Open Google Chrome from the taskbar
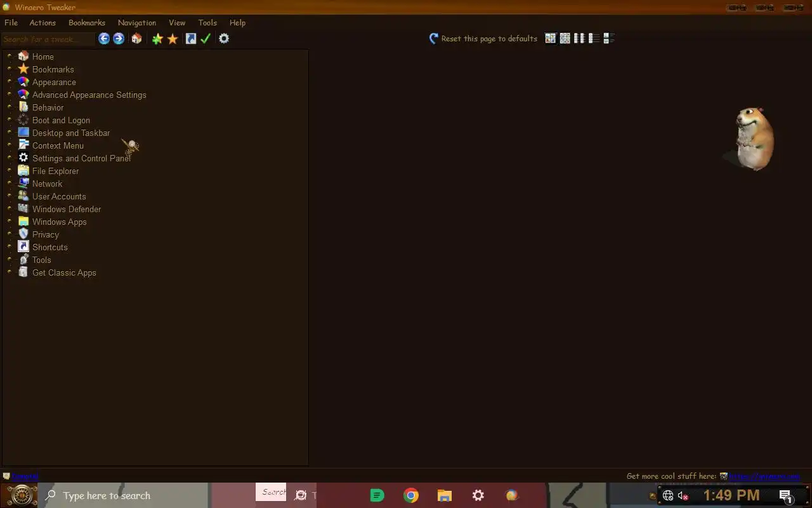 411,495
